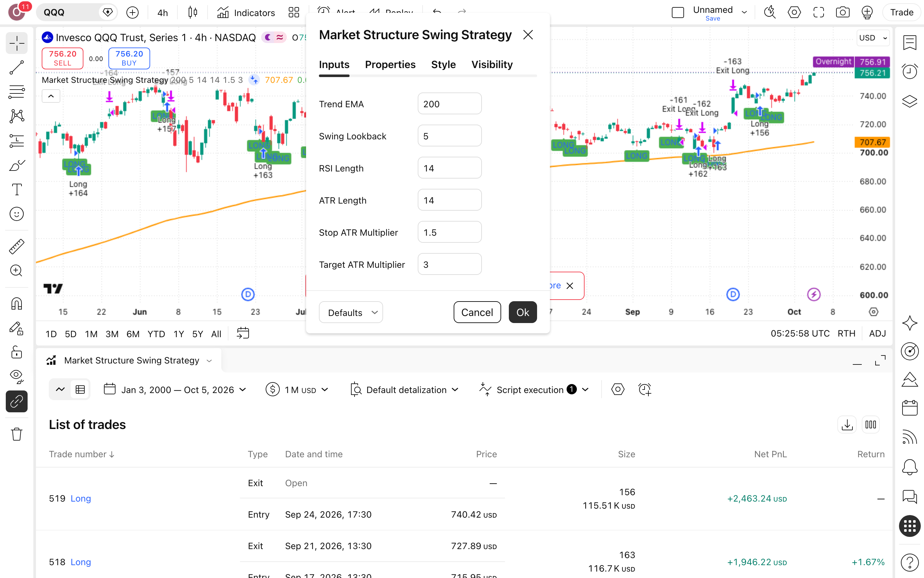The height and width of the screenshot is (578, 924).
Task: Open the Indicators dialog
Action: pyautogui.click(x=246, y=13)
